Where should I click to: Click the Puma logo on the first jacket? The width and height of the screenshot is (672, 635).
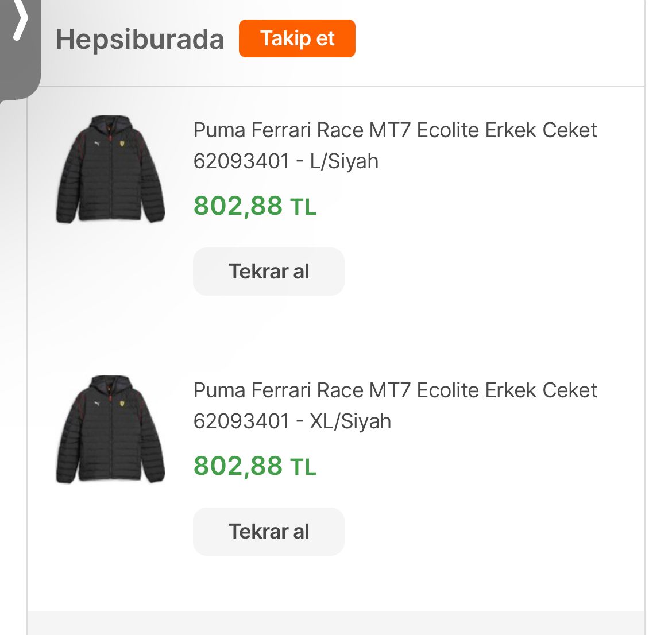click(x=96, y=144)
